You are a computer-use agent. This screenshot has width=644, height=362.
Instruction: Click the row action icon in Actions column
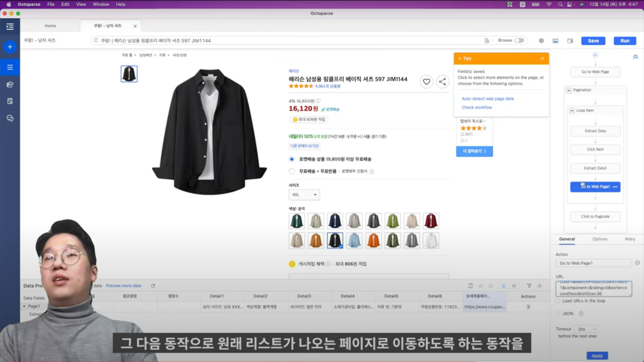[x=528, y=307]
